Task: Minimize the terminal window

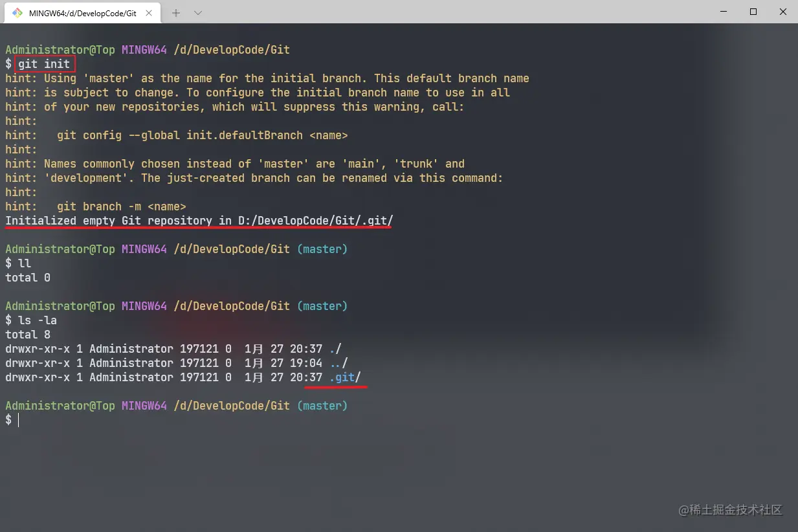Action: point(724,12)
